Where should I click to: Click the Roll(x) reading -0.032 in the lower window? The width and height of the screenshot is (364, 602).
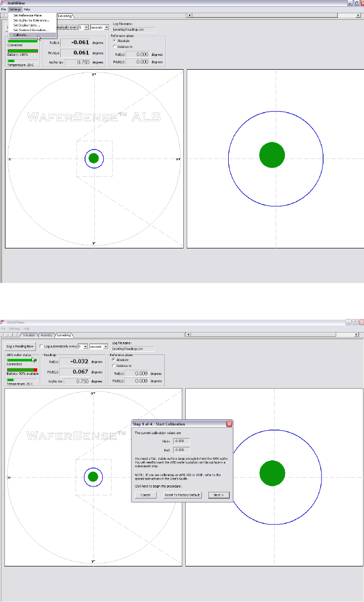pos(74,362)
